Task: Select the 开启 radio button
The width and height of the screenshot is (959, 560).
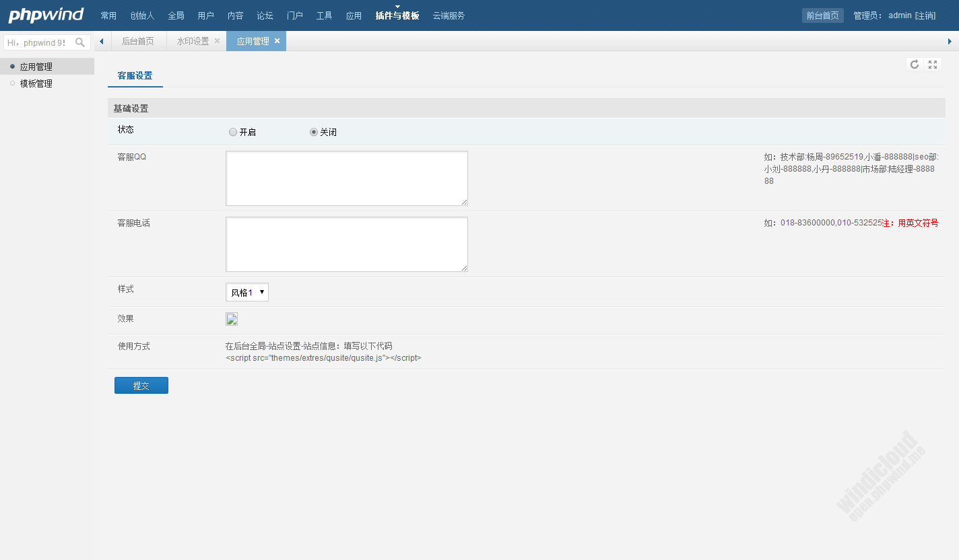Action: pyautogui.click(x=233, y=132)
